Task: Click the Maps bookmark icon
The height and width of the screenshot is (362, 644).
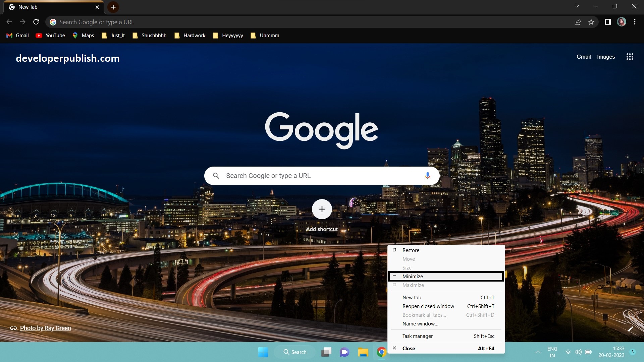Action: [x=75, y=35]
